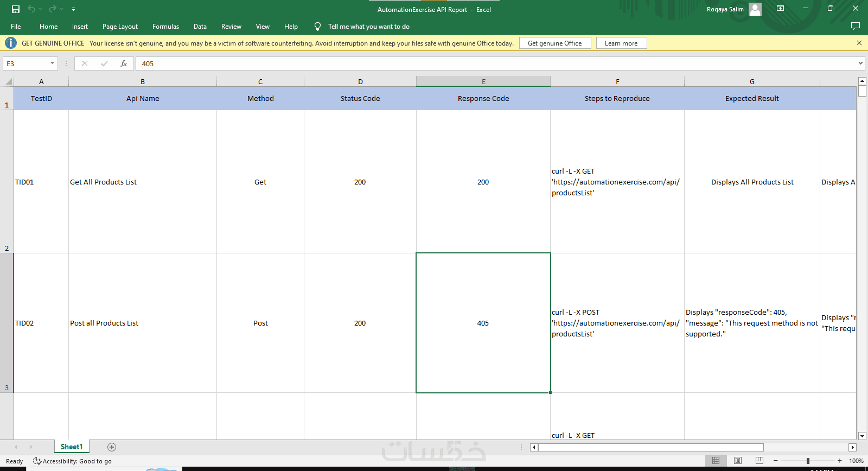Switch to Normal view icon
This screenshot has width=868, height=471.
click(716, 461)
